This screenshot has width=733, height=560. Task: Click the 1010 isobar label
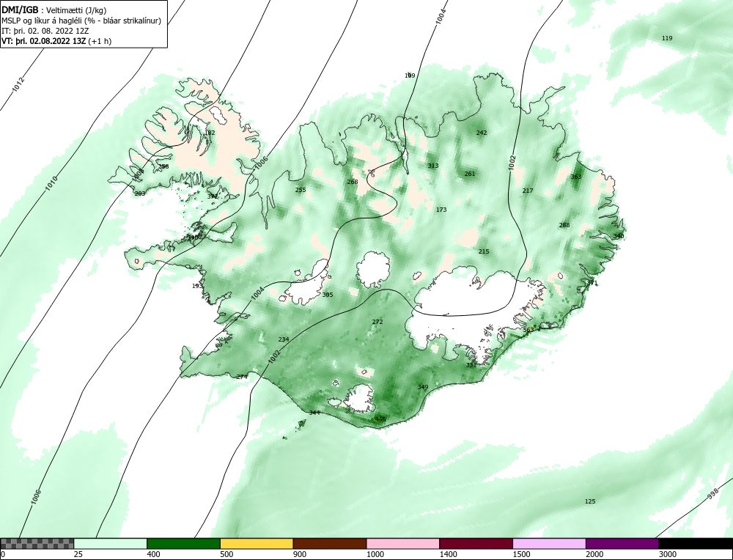[51, 183]
